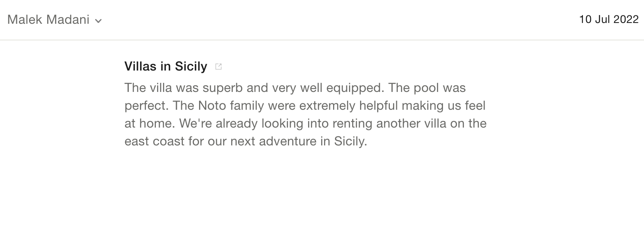The height and width of the screenshot is (229, 644).
Task: Click the date 10 Jul 2022
Action: (x=608, y=19)
